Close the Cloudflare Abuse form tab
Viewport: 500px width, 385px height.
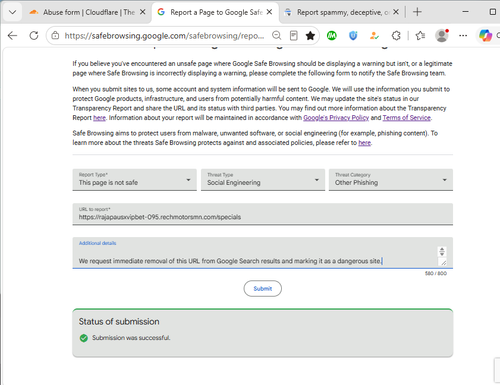[x=142, y=12]
